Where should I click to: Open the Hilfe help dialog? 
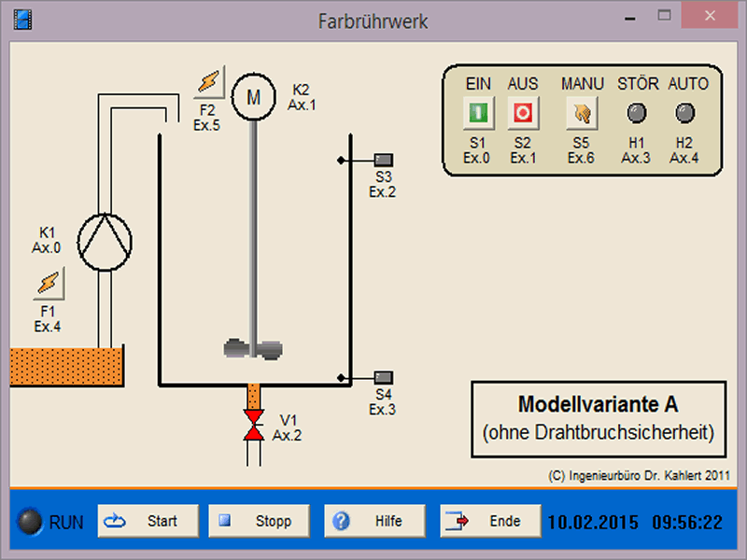[x=374, y=521]
